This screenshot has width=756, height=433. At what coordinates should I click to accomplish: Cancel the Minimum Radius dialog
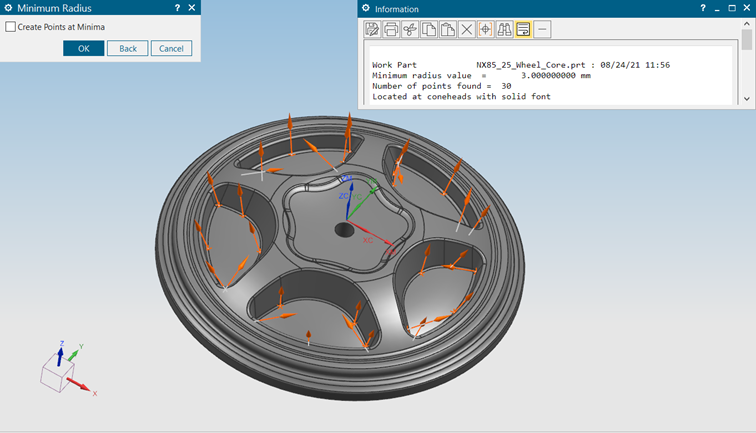pos(171,48)
